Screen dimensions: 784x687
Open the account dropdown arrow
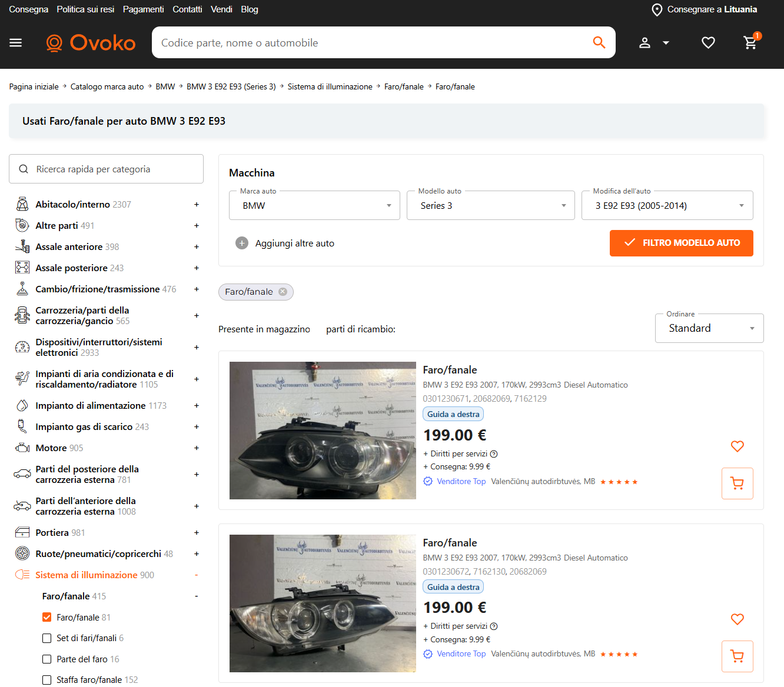point(666,43)
